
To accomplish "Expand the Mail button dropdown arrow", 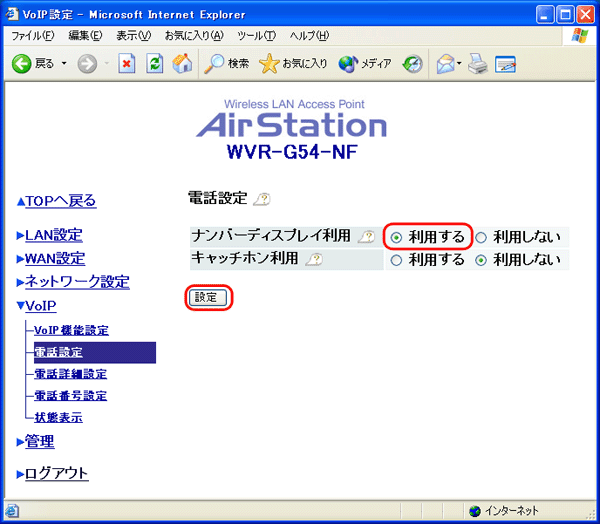I will pyautogui.click(x=459, y=64).
